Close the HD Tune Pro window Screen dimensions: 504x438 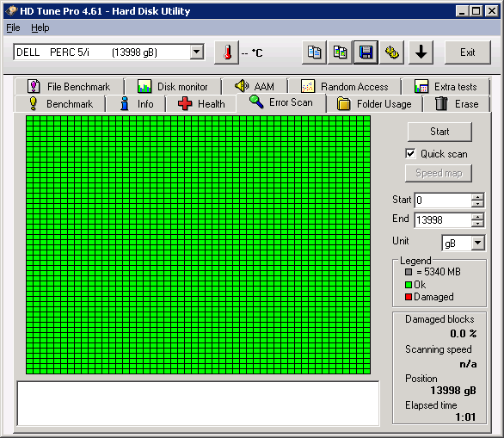pyautogui.click(x=492, y=11)
